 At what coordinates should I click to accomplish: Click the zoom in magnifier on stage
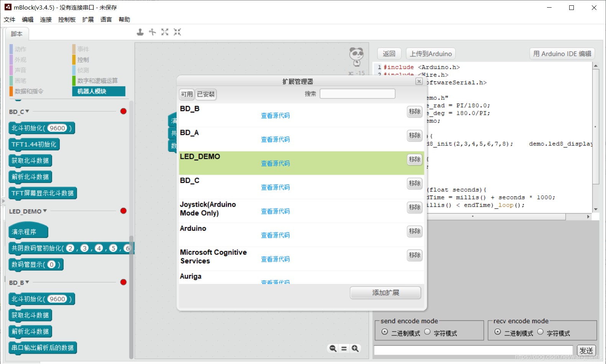[x=355, y=348]
